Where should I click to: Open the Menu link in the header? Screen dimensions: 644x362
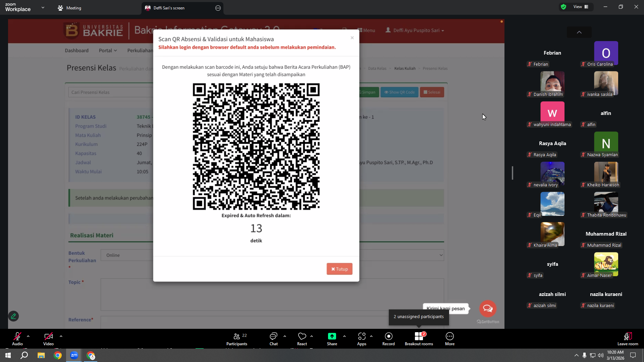tap(366, 30)
